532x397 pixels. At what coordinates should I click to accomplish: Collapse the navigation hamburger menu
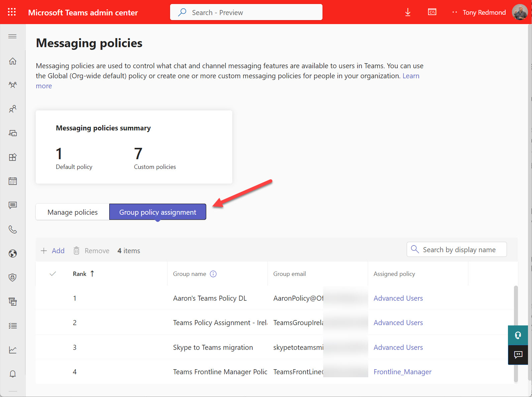pyautogui.click(x=12, y=36)
